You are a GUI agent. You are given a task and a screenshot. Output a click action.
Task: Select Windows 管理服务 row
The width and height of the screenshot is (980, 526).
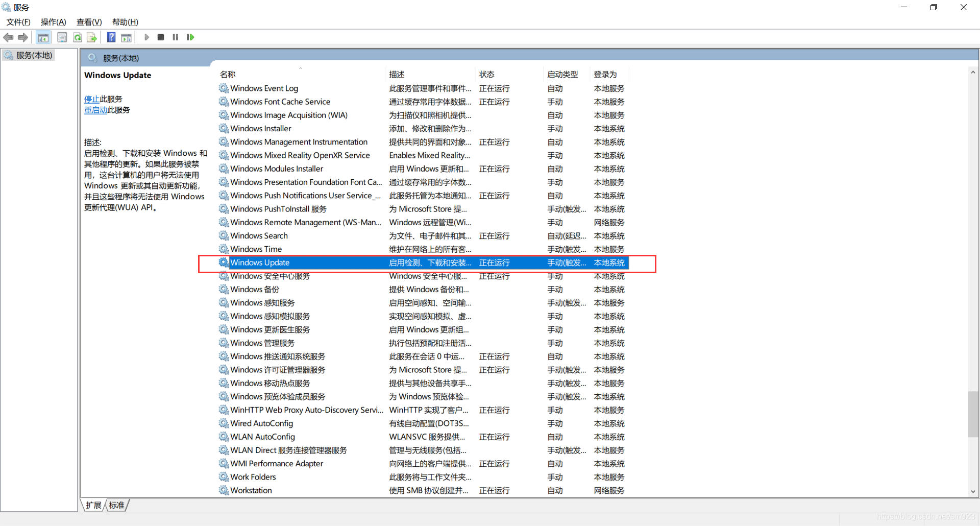click(x=423, y=343)
